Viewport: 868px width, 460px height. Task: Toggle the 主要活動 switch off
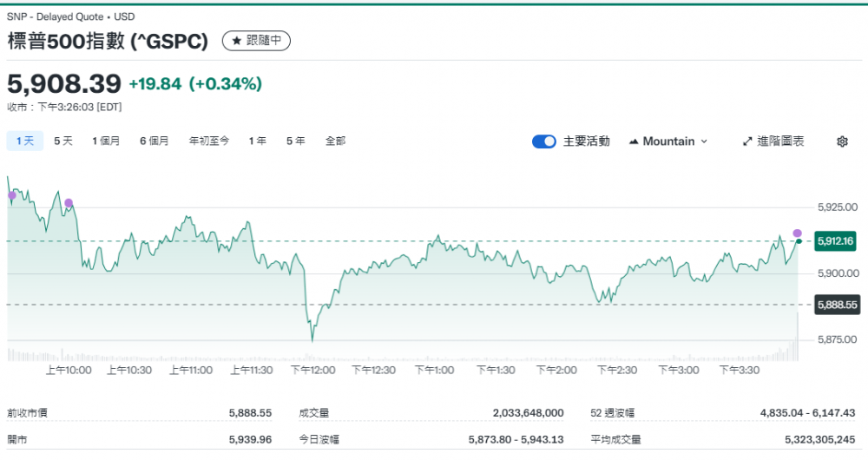tap(543, 141)
